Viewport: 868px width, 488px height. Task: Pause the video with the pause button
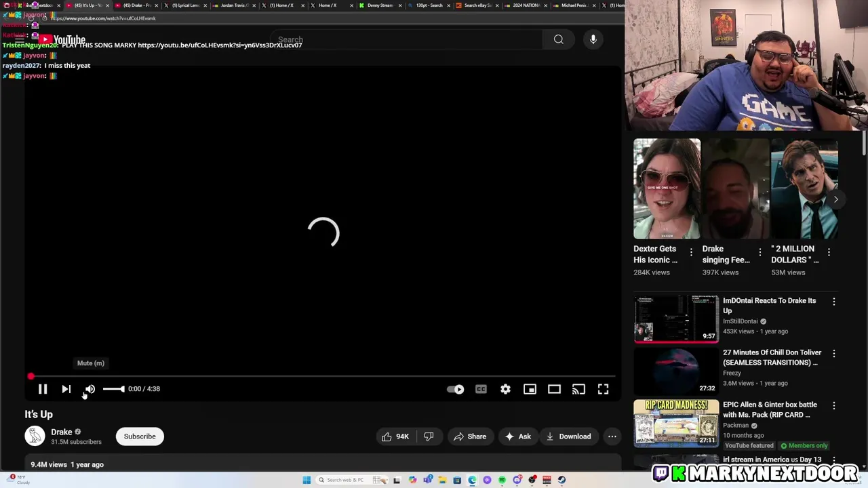(42, 389)
